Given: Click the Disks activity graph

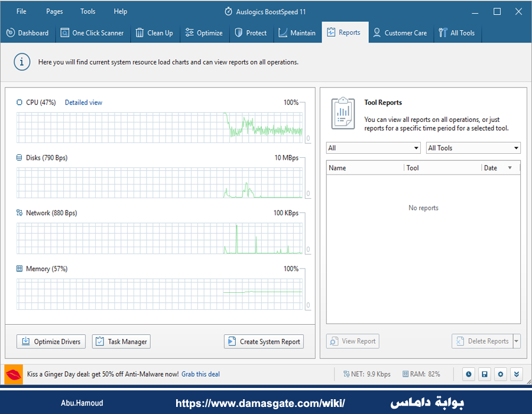Looking at the screenshot, I should click(160, 183).
